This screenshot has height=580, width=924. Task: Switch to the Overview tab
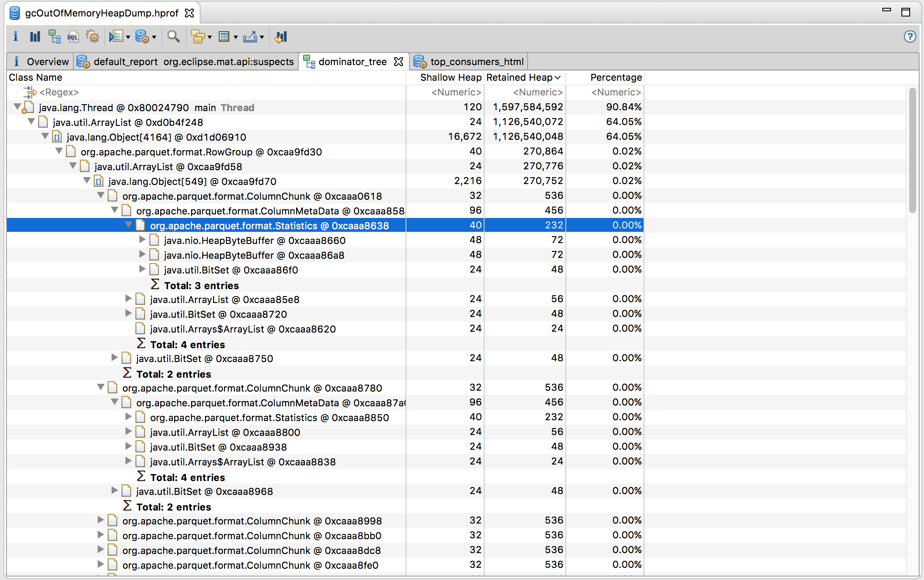(40, 62)
